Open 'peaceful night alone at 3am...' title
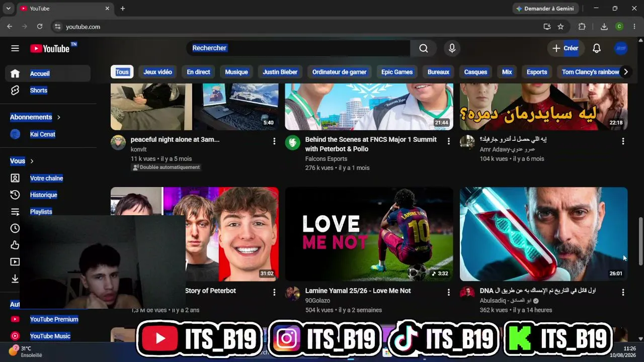This screenshot has height=362, width=644. (x=175, y=139)
